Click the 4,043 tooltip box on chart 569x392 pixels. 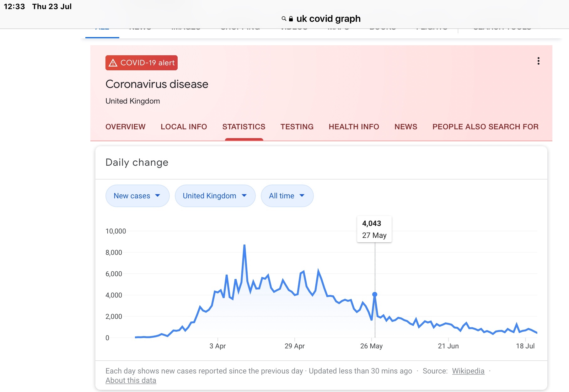tap(374, 229)
